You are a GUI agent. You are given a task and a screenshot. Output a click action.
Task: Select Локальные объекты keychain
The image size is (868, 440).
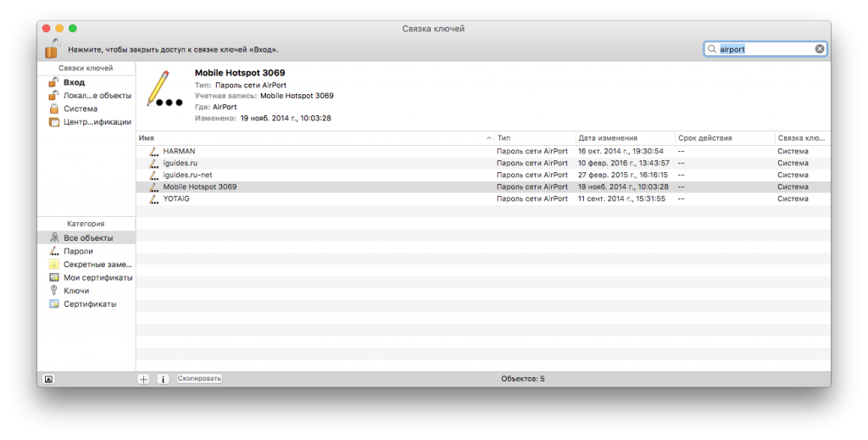pos(97,96)
